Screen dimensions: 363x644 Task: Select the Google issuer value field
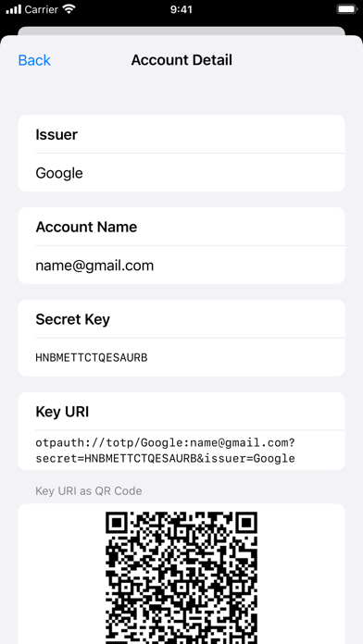181,173
